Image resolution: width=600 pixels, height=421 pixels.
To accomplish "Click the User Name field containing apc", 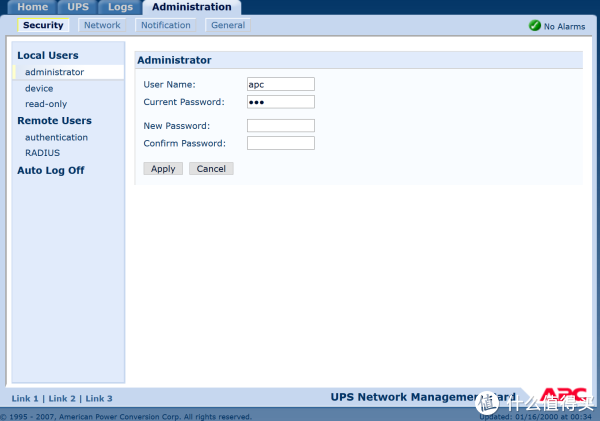I will pos(281,84).
